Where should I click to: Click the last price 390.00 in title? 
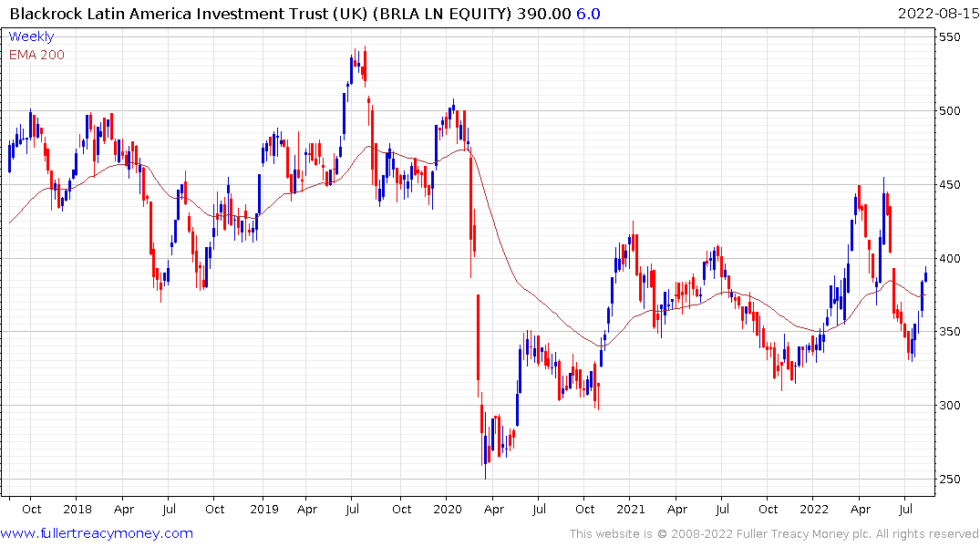coord(543,14)
